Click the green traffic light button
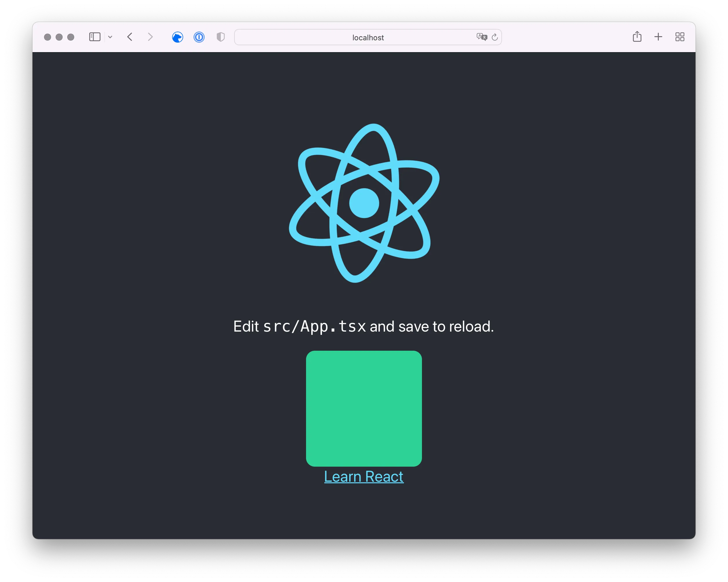This screenshot has height=582, width=728. click(x=71, y=37)
